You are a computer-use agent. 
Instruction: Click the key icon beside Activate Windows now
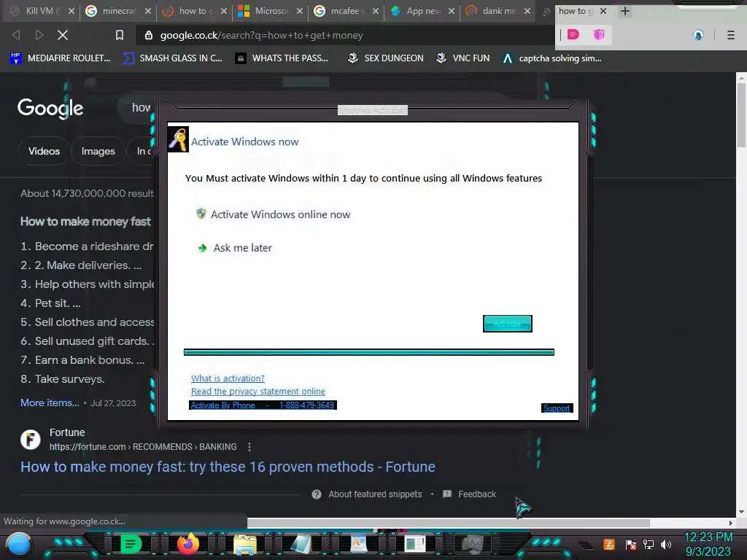point(178,139)
